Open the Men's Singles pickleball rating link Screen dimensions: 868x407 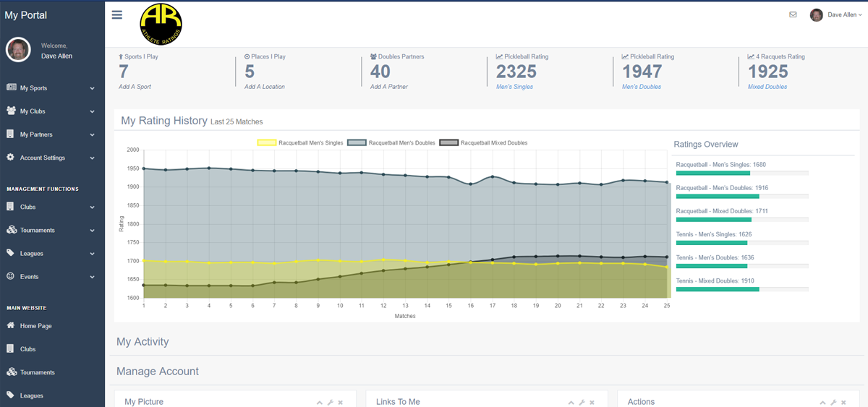click(x=514, y=87)
